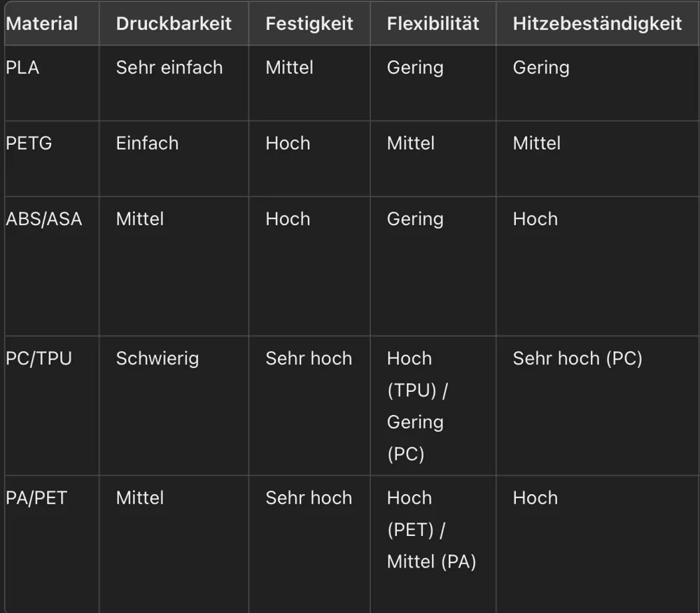Click the 'Sehr einfach' cell for PLA

(174, 83)
